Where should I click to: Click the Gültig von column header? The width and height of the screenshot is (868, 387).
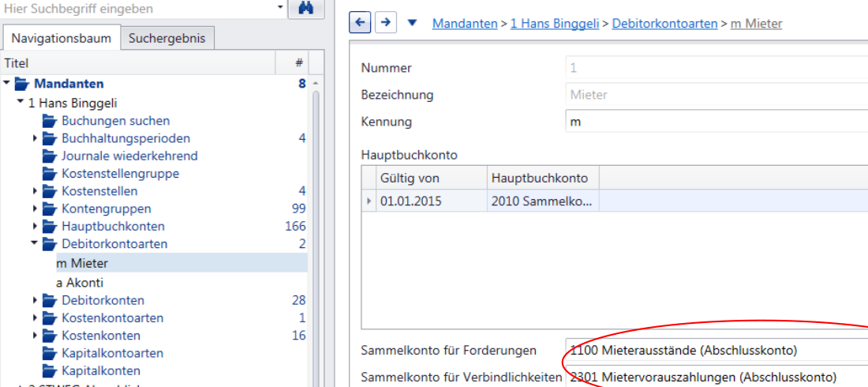click(431, 178)
